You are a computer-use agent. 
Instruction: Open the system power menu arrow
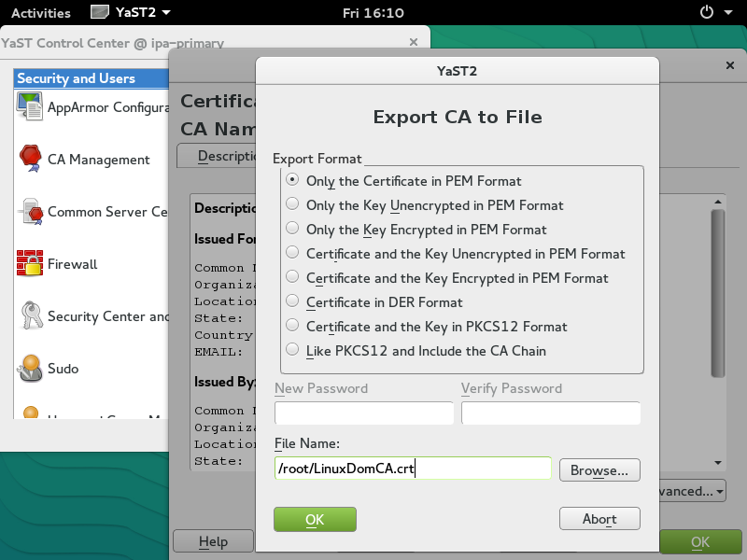[726, 13]
